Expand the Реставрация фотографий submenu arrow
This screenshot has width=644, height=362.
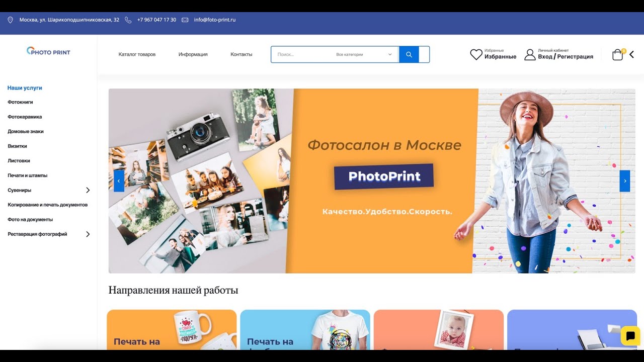(x=88, y=234)
